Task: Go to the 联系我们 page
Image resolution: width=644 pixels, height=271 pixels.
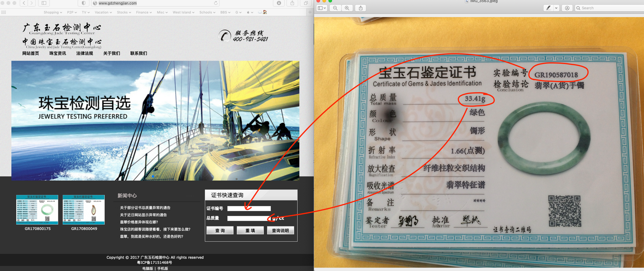Action: 139,53
